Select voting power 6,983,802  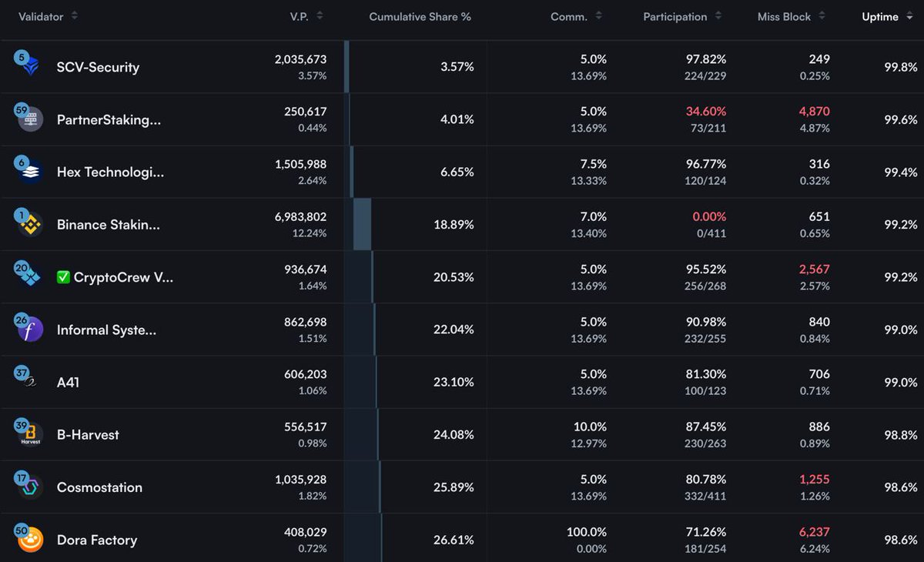pos(300,217)
